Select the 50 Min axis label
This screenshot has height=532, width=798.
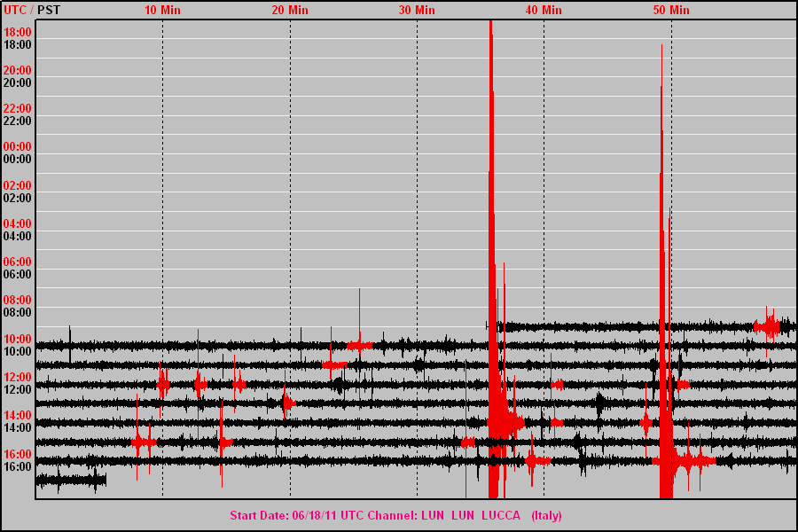[x=671, y=10]
